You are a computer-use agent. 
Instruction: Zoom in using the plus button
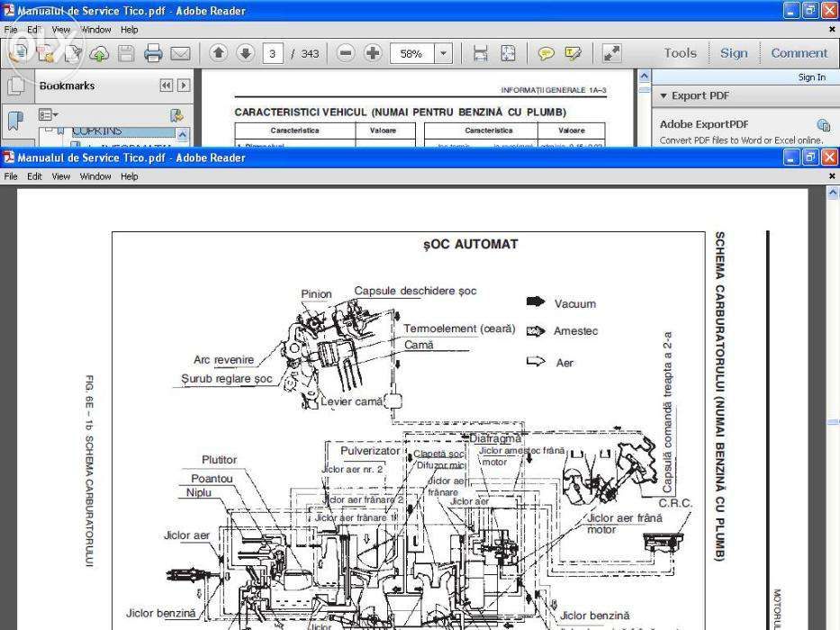(x=373, y=53)
